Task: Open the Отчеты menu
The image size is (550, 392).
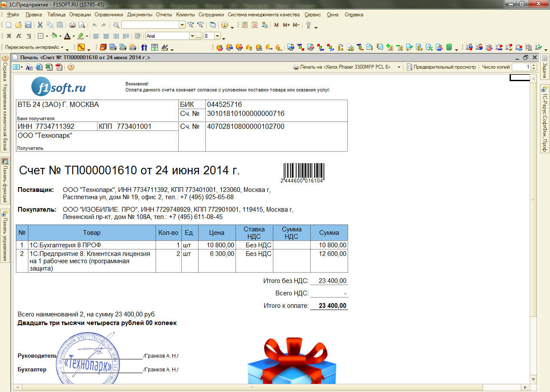Action: coord(164,15)
